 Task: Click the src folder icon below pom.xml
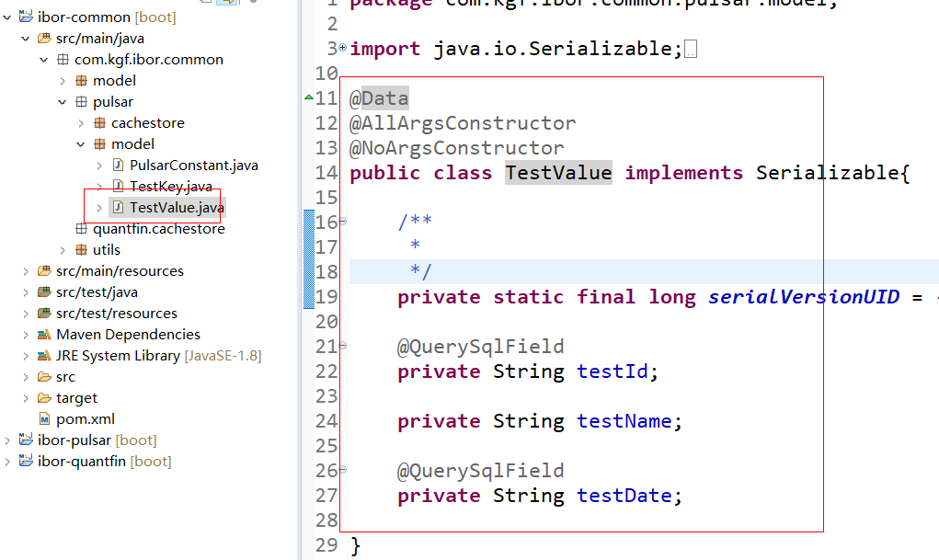click(x=42, y=376)
